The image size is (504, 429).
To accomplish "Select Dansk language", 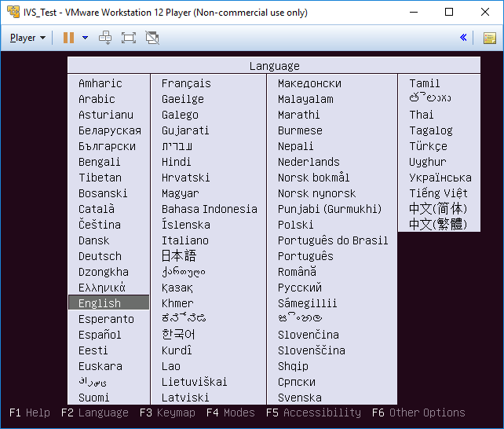I will coord(94,240).
